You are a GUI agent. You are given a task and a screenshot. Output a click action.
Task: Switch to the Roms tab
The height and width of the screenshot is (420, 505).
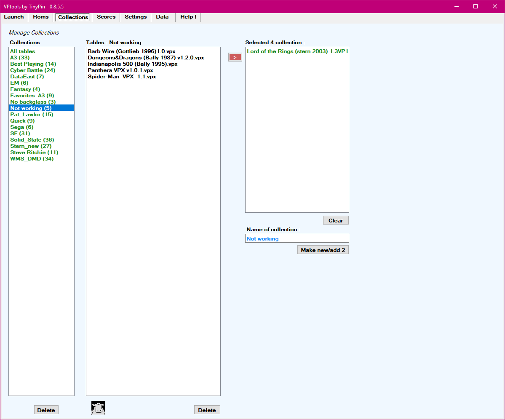41,17
